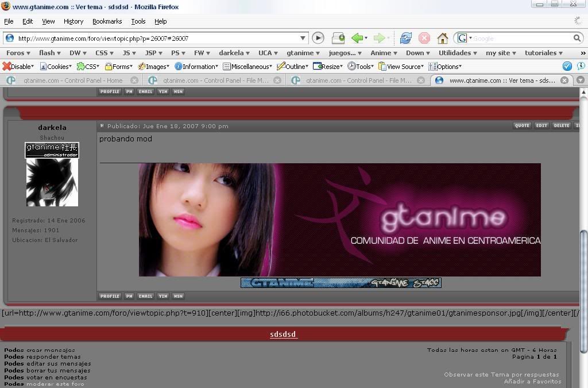This screenshot has width=588, height=388.
Task: Open the CSS web developer toolbar menu
Action: (88, 67)
